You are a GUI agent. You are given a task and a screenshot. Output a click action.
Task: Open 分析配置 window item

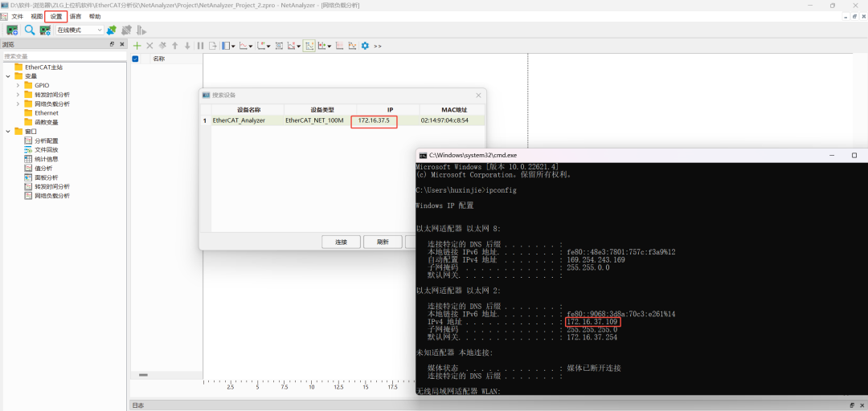coord(41,140)
